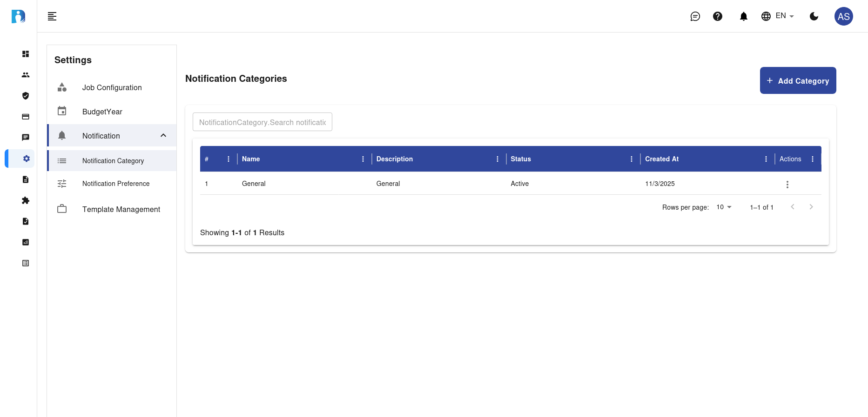Open the Name column options menu

[x=363, y=159]
